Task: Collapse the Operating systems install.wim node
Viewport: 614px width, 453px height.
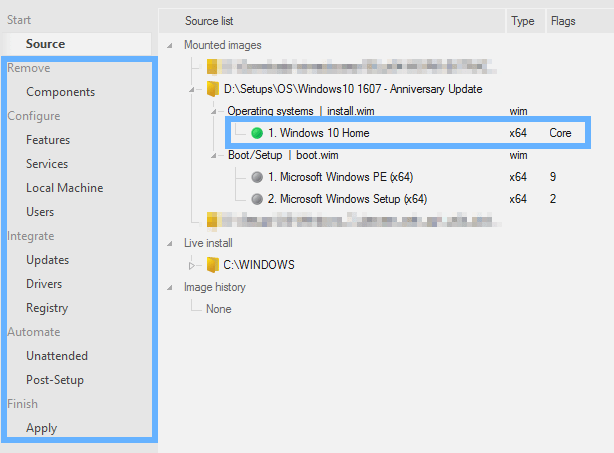Action: 214,112
